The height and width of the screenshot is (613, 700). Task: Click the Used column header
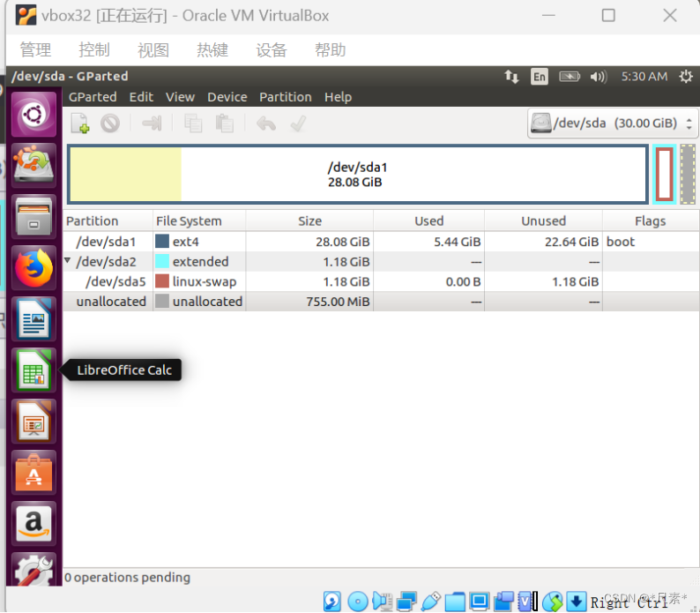429,221
